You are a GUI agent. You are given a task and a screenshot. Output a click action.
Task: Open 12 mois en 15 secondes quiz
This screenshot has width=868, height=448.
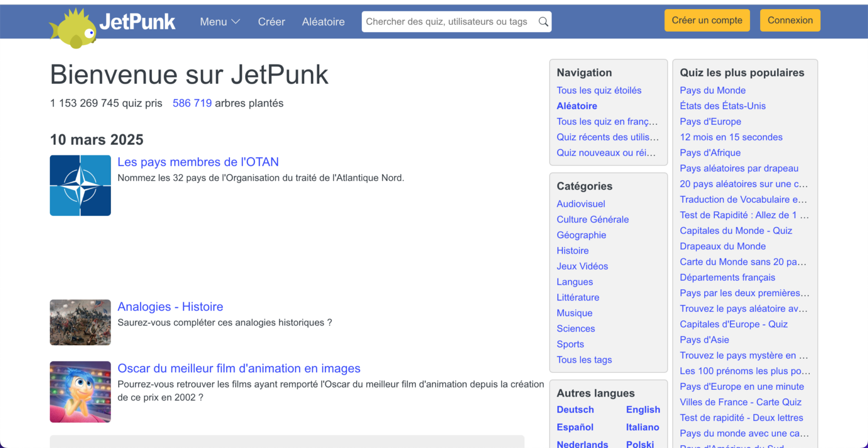click(x=731, y=137)
